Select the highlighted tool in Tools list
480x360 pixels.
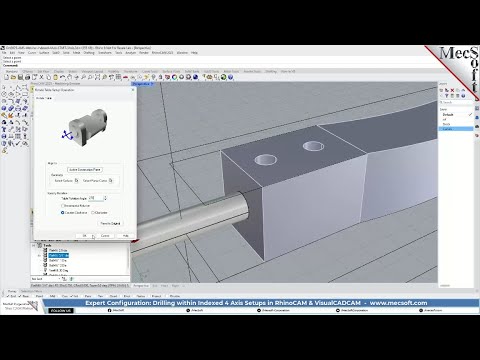58,255
